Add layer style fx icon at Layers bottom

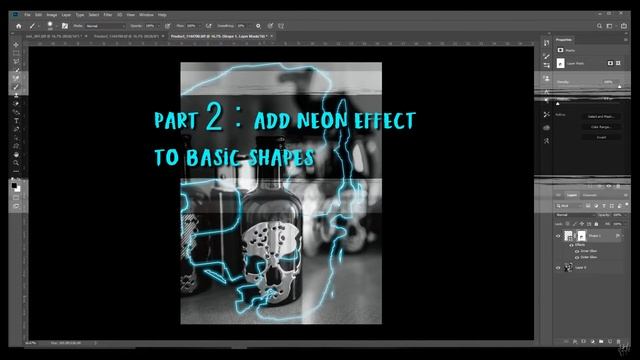pos(575,341)
